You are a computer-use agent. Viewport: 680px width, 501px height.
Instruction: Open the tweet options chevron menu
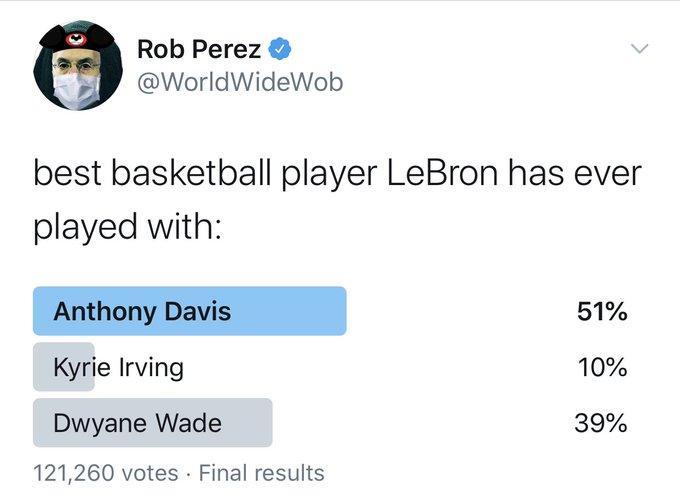pos(639,49)
